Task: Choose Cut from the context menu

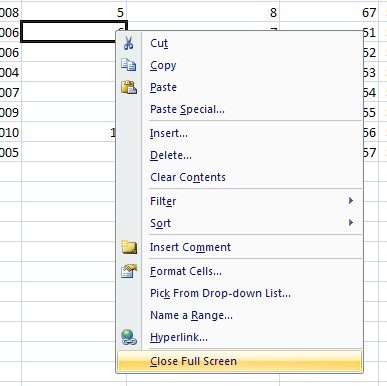Action: [x=239, y=43]
